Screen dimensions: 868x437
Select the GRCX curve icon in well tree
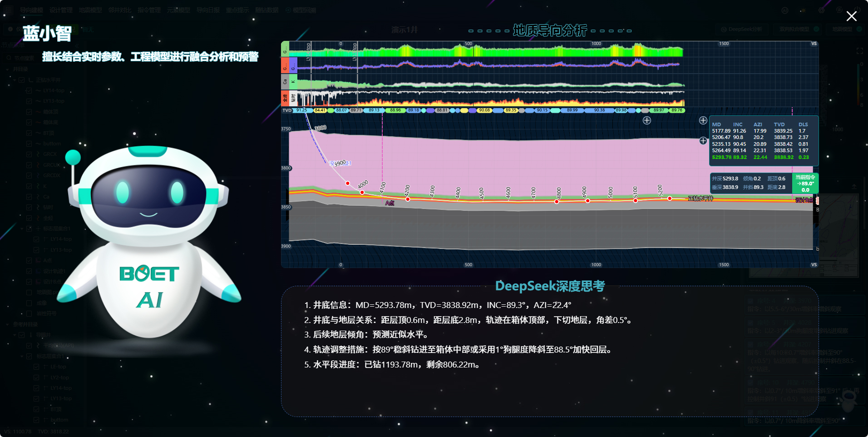coord(38,154)
